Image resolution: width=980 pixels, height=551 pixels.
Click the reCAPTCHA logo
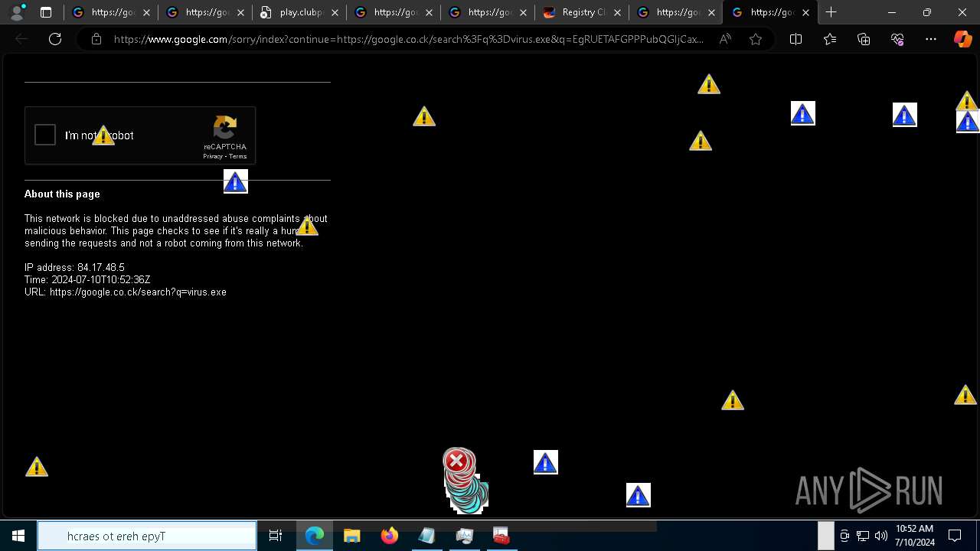pyautogui.click(x=225, y=127)
